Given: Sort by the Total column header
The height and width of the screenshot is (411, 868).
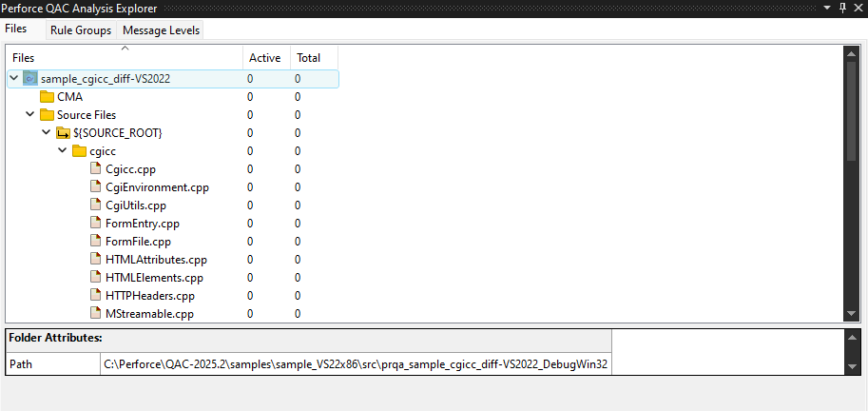Looking at the screenshot, I should [309, 58].
